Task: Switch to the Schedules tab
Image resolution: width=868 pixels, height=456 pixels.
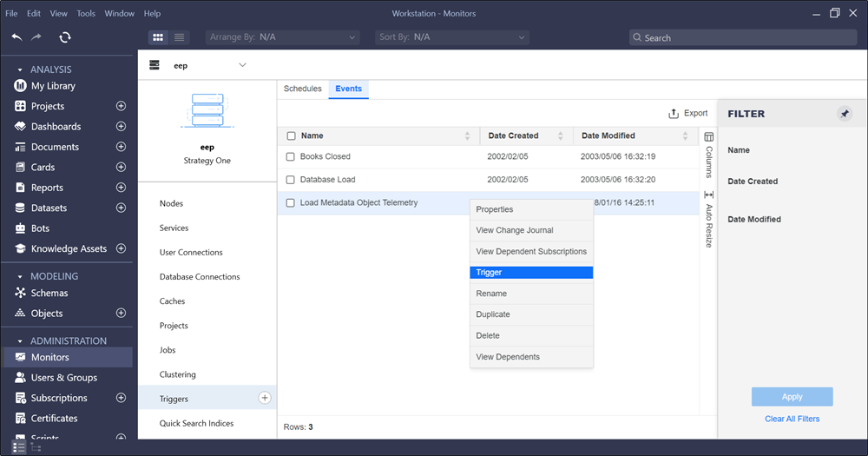Action: coord(302,89)
